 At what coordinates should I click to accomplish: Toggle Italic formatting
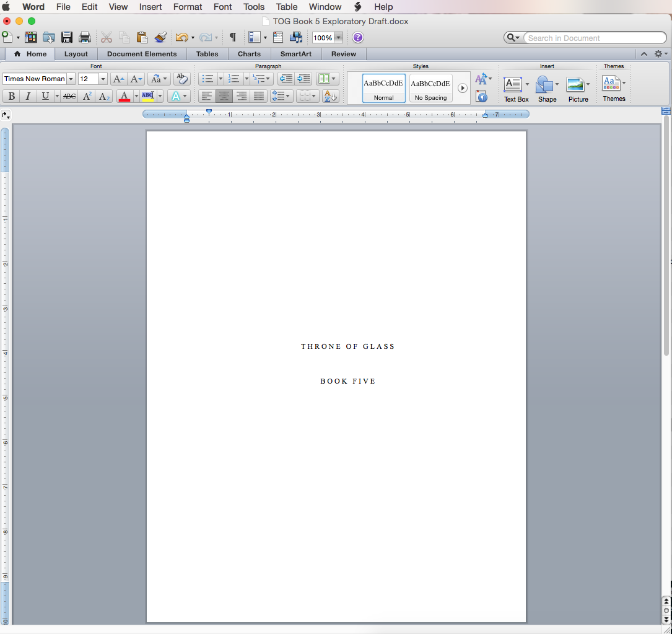click(28, 96)
